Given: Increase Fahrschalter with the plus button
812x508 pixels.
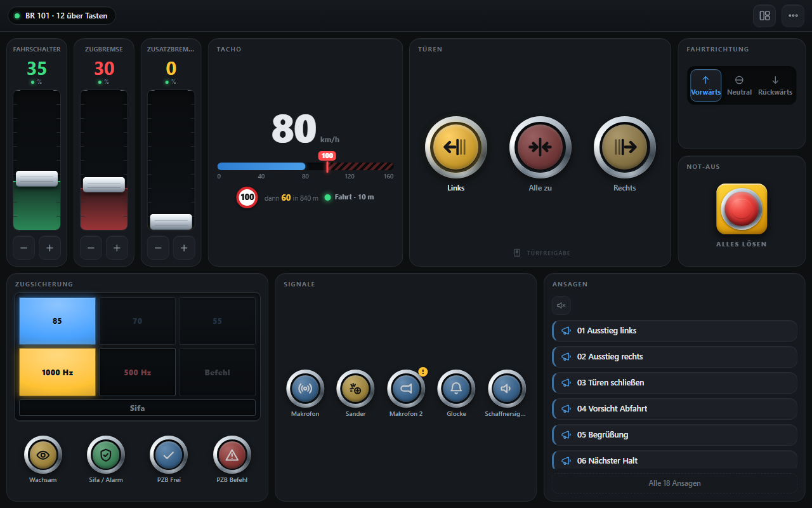Looking at the screenshot, I should click(x=49, y=248).
